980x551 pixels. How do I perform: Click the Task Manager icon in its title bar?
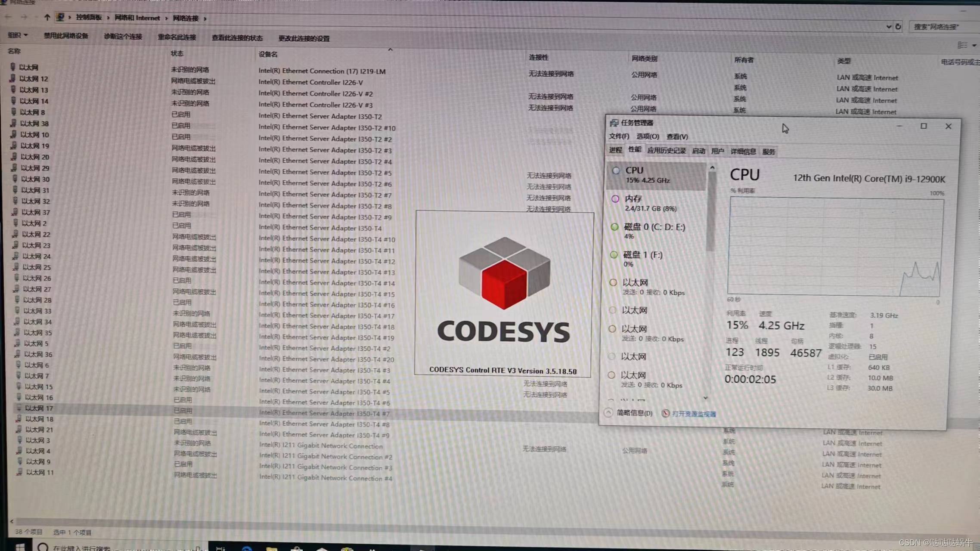(614, 123)
